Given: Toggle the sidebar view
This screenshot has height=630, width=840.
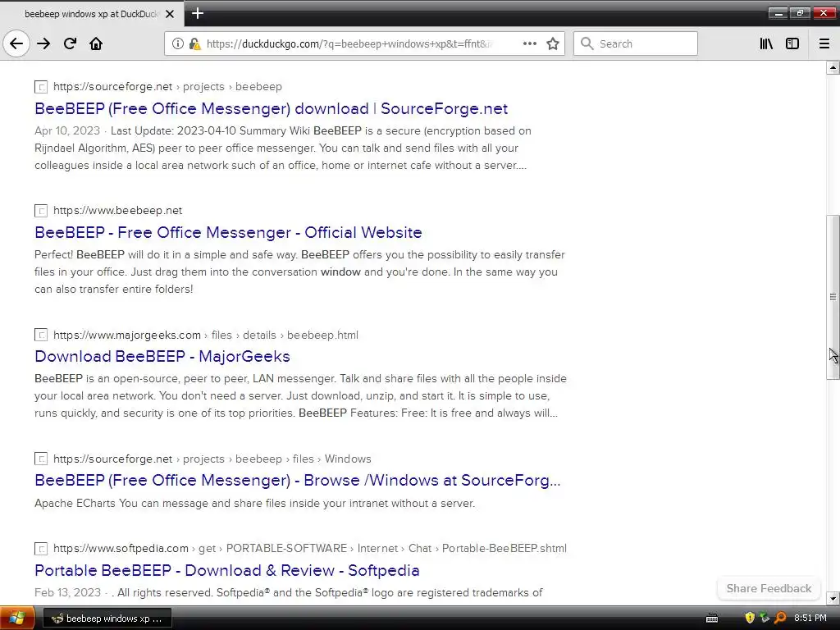Looking at the screenshot, I should coord(792,43).
